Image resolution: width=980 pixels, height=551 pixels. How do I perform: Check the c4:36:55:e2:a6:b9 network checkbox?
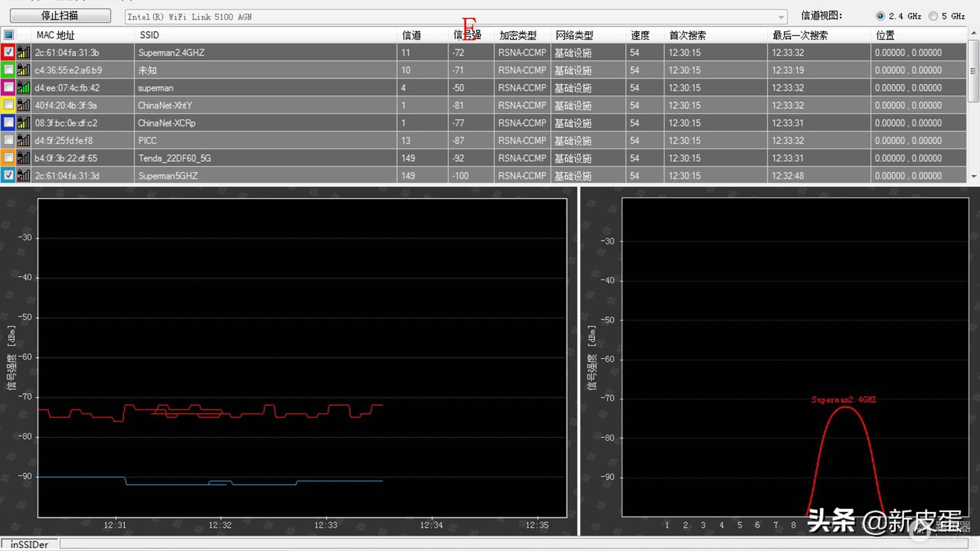pyautogui.click(x=9, y=70)
